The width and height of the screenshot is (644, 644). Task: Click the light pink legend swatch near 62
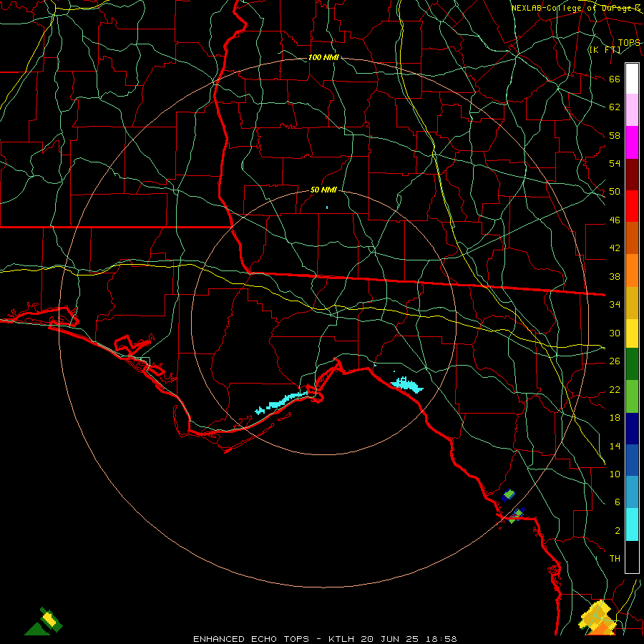point(632,110)
